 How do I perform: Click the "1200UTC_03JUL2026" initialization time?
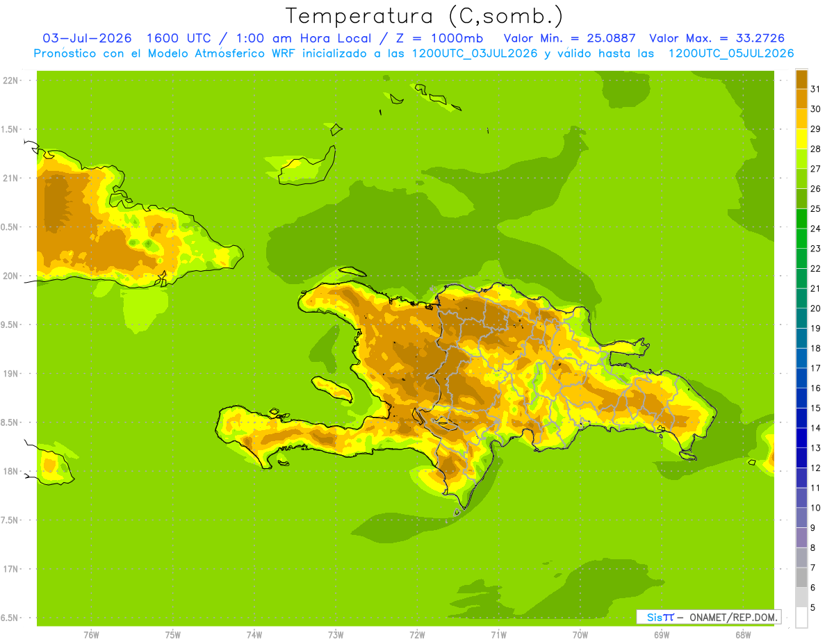(474, 53)
